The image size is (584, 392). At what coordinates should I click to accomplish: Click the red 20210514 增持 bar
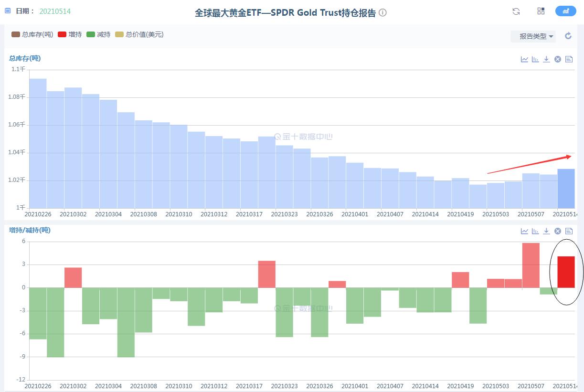pos(566,272)
